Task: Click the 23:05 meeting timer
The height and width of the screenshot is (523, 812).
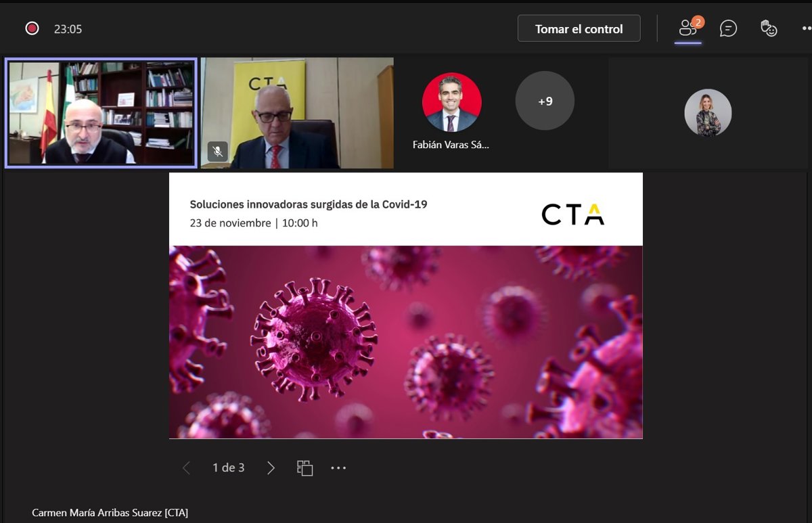Action: [68, 29]
